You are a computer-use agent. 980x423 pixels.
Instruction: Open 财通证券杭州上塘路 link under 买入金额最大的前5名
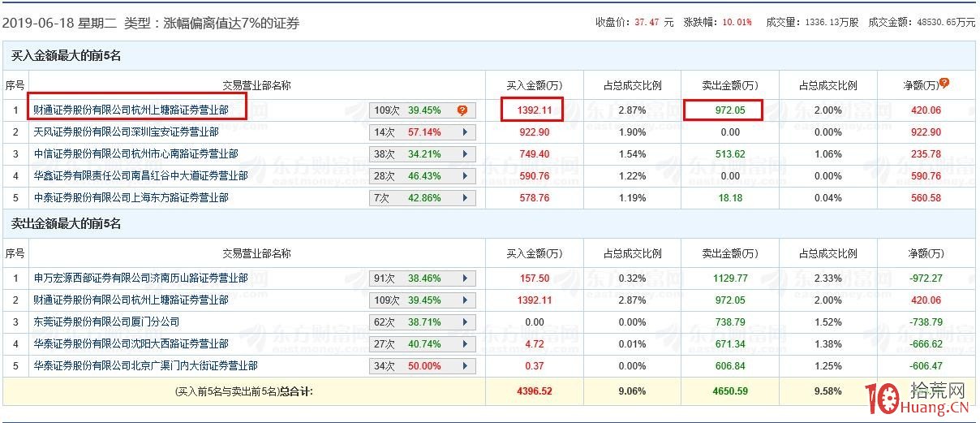[x=131, y=110]
